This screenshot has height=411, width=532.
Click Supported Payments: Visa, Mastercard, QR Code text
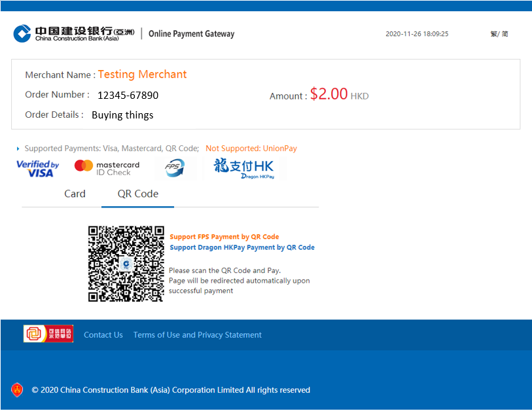tap(112, 149)
